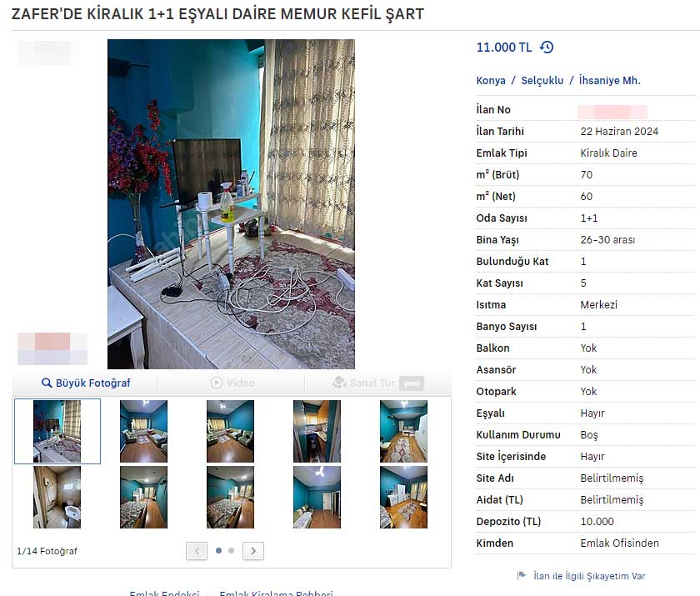Viewport: 700px width, 596px height.
Task: Go to next photo page arrow
Action: 253,551
